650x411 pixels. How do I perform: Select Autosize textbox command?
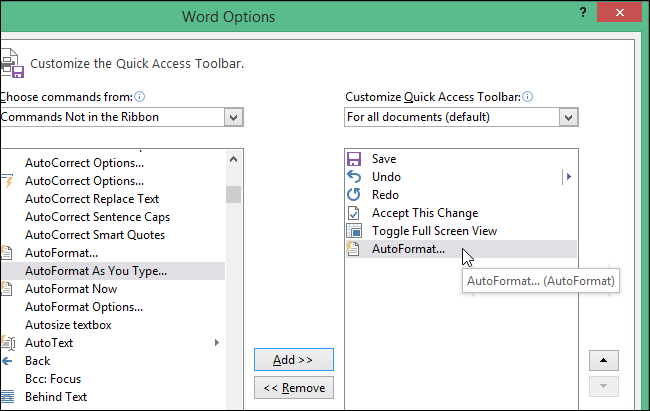point(68,325)
